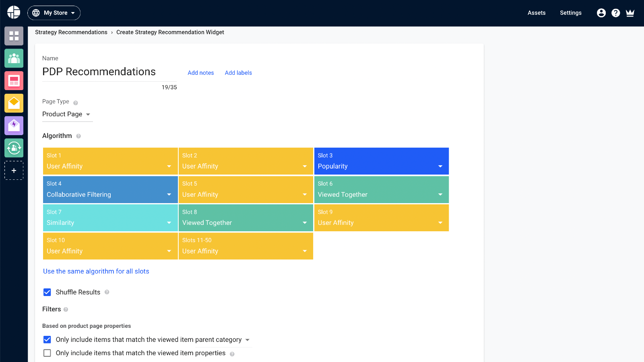Change the Slot 3 Popularity algorithm dropdown
This screenshot has width=644, height=362.
pyautogui.click(x=440, y=166)
